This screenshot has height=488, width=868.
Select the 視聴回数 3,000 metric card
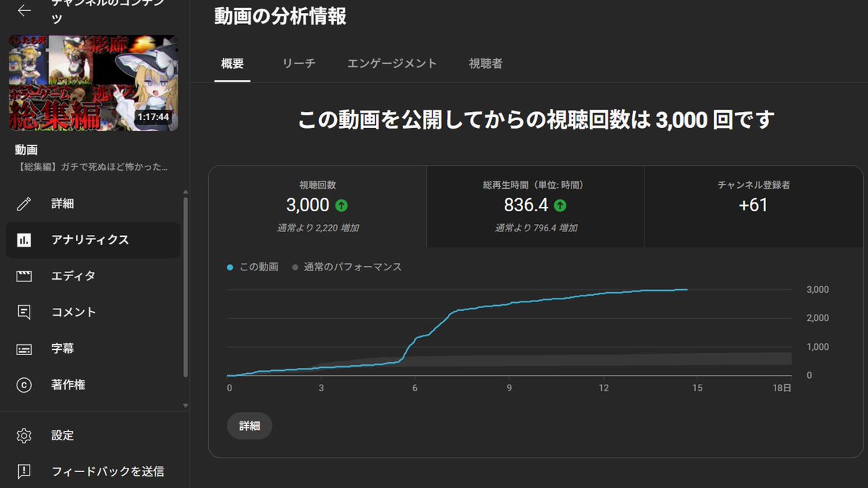(318, 207)
